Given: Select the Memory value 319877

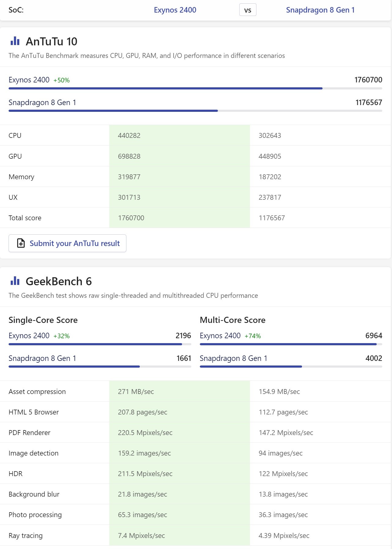Looking at the screenshot, I should 129,177.
